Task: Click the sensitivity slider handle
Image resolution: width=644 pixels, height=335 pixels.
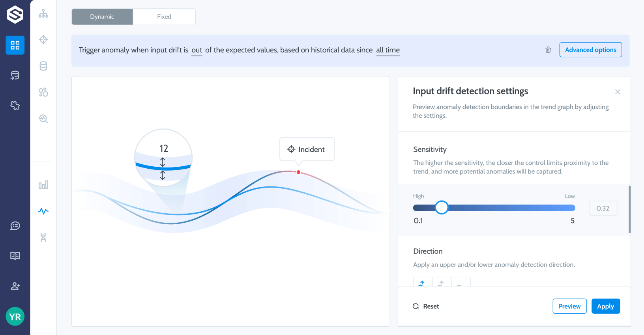Action: [x=442, y=207]
